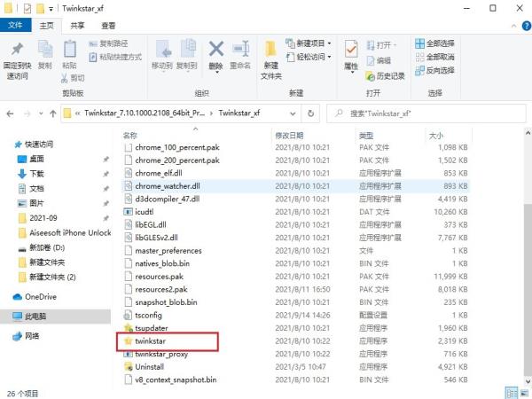Open Downloads in the navigation pane
This screenshot has width=532, height=399.
(30, 174)
